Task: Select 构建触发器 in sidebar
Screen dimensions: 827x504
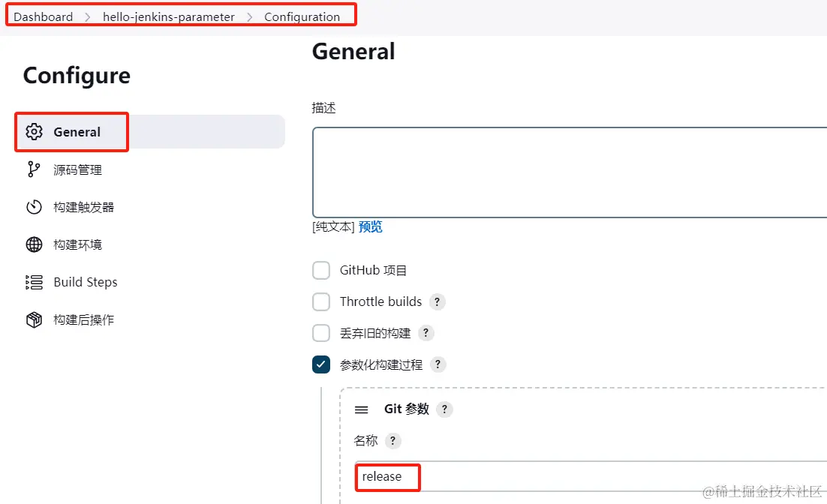Action: click(x=150, y=207)
